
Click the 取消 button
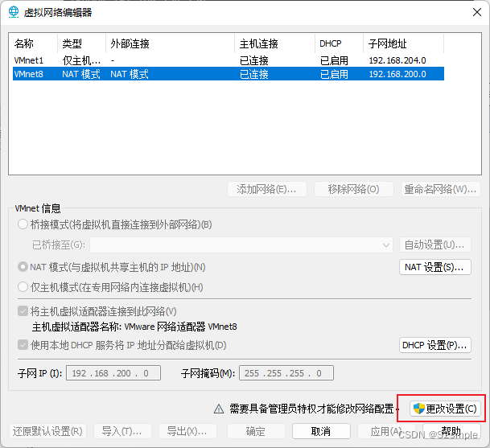coord(321,431)
